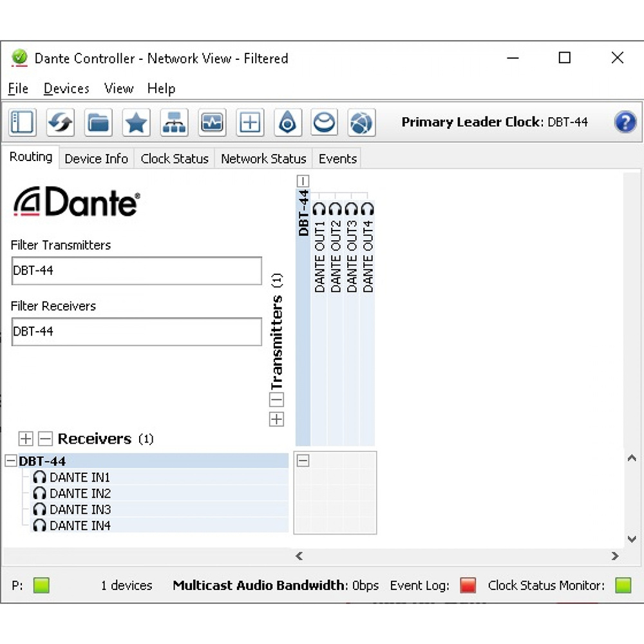Collapse the DBT-44 receiver tree node
The image size is (644, 644).
[x=10, y=461]
